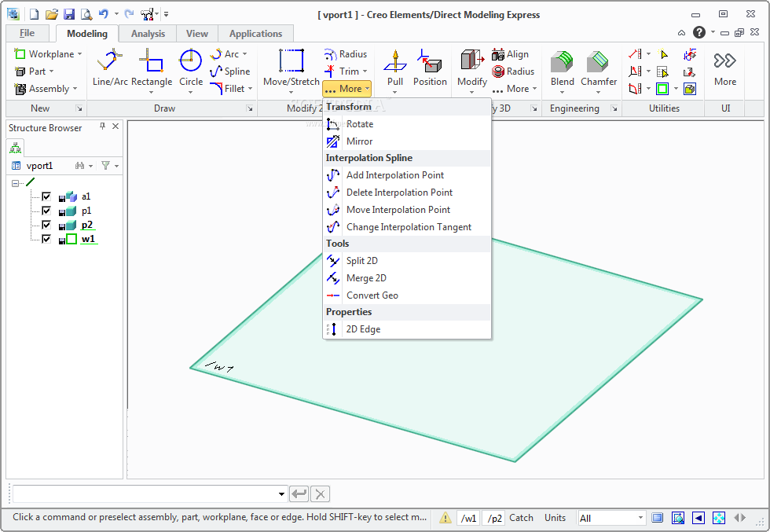Click the Position tool
Viewport: 770px width, 532px height.
(x=430, y=68)
